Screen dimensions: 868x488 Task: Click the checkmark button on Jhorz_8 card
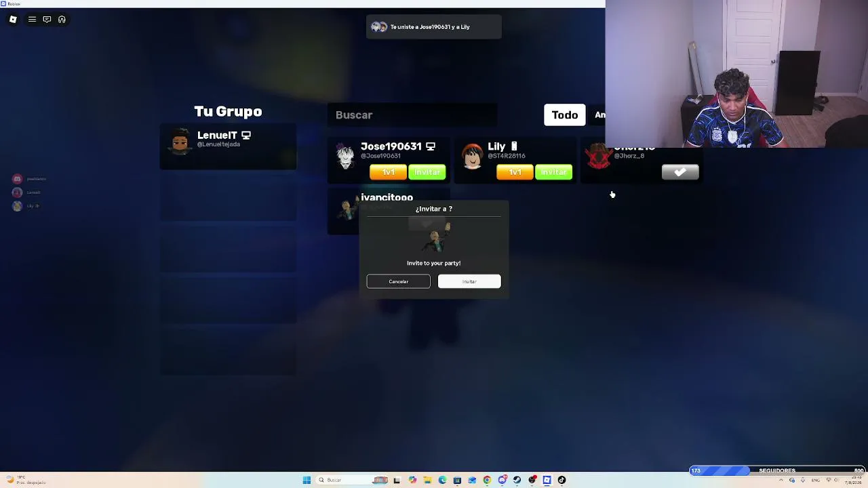coord(680,172)
